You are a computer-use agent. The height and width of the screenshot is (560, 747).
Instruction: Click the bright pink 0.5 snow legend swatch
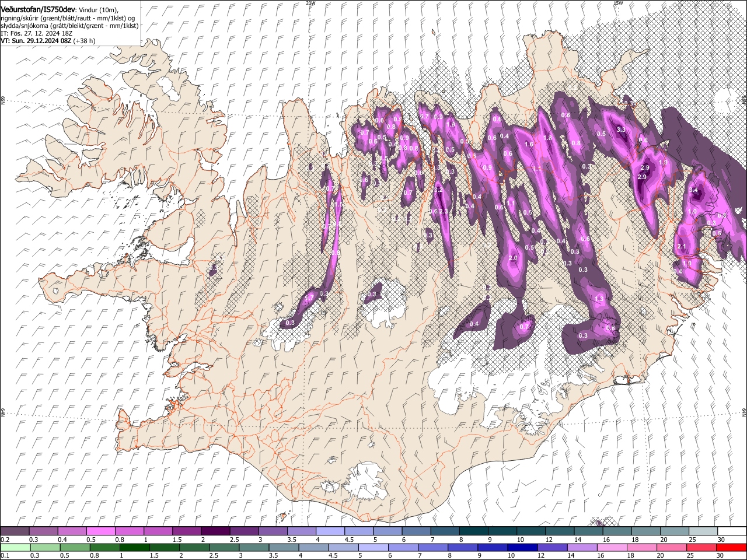(101, 531)
